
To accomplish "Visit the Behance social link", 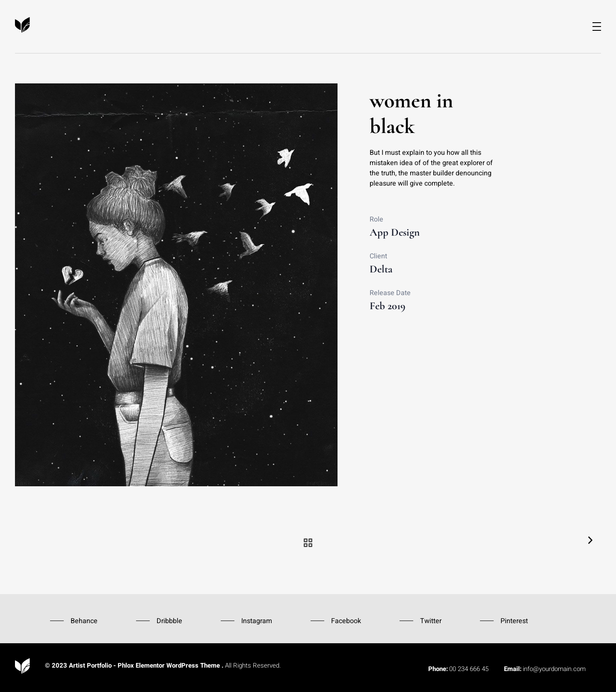I will coord(84,621).
